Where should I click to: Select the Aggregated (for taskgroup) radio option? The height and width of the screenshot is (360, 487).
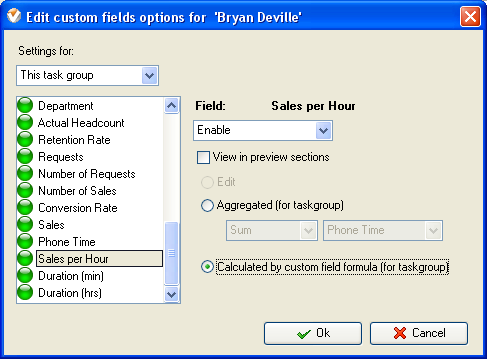coord(207,205)
